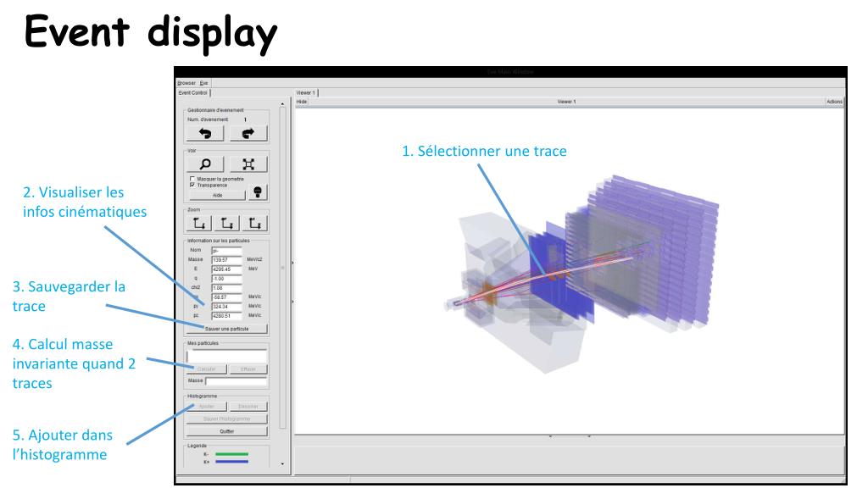This screenshot has width=868, height=488.
Task: Click the Ajouter histogram button
Action: pos(207,407)
